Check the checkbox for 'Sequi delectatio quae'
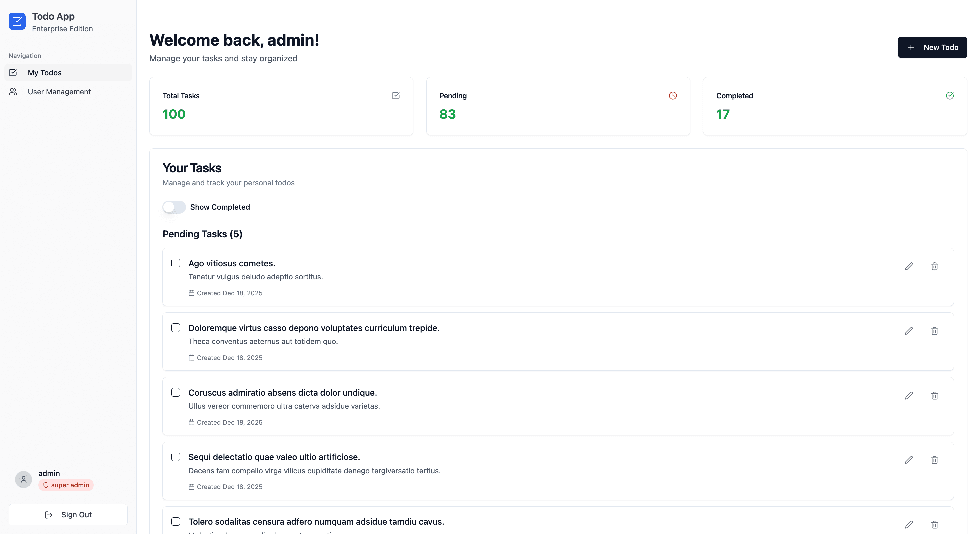The image size is (980, 534). coord(176,457)
